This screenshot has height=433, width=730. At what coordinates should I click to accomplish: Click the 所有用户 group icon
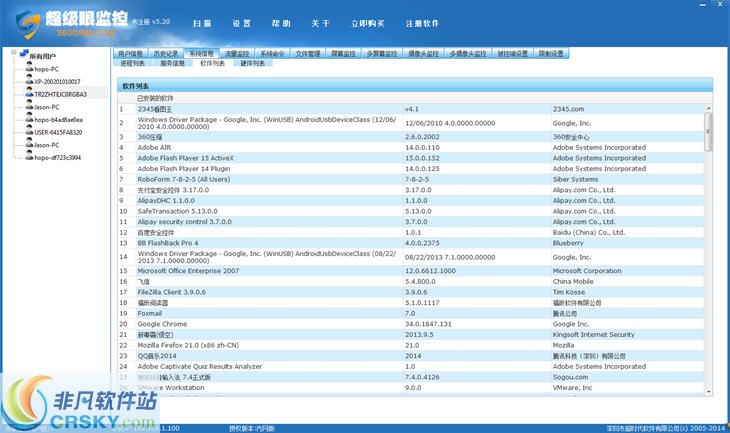24,54
